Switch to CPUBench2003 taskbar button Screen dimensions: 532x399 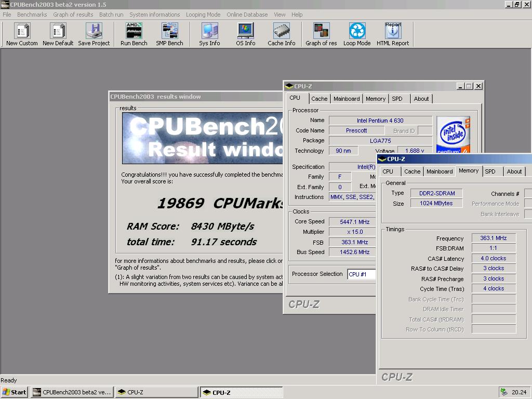click(72, 392)
